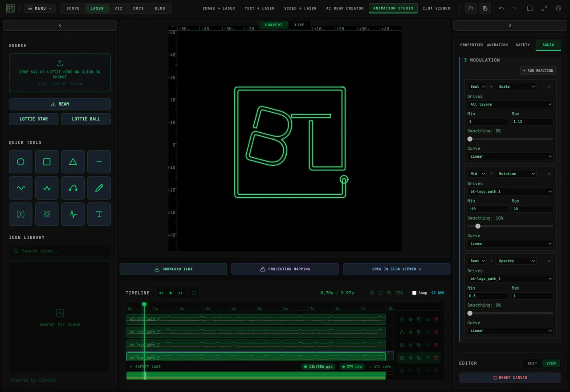
Task: Toggle visibility of bt-logo_path_3 track
Action: point(411,332)
